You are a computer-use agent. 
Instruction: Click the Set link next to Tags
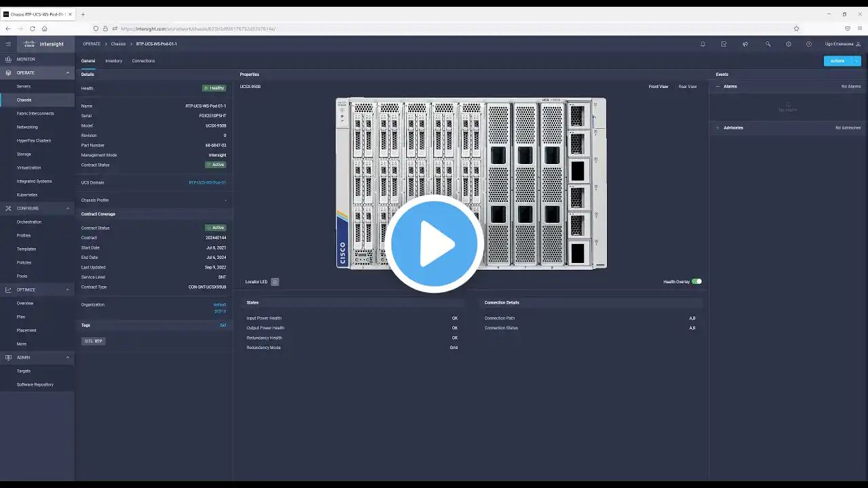[x=223, y=325]
